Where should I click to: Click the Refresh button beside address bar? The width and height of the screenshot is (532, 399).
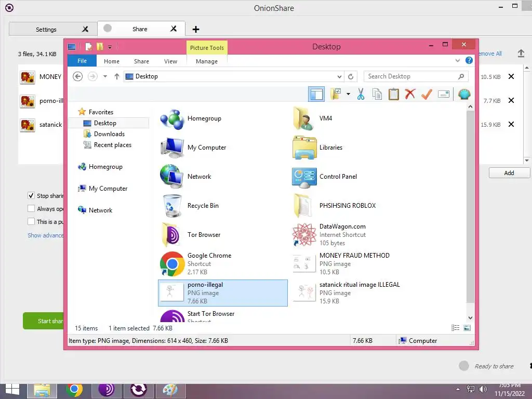[x=351, y=77]
